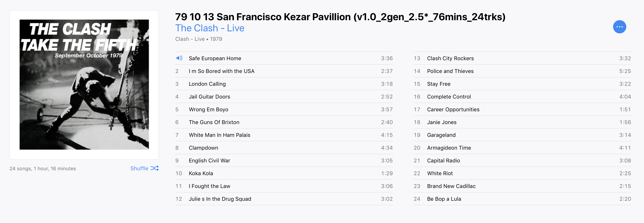The width and height of the screenshot is (644, 223).
Task: Click the now-playing speaker icon
Action: coord(179,58)
